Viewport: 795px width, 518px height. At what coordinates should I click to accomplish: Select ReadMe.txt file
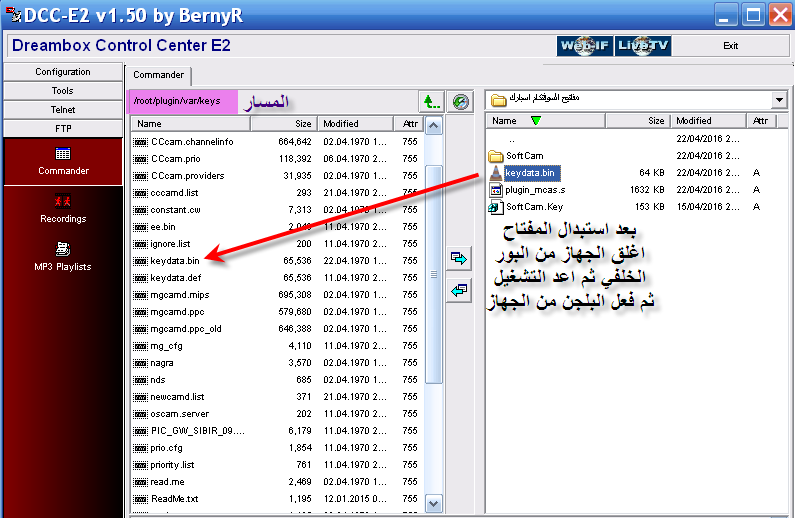174,499
